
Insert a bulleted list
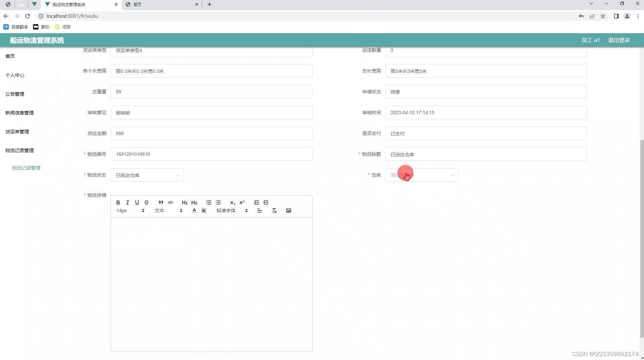218,203
